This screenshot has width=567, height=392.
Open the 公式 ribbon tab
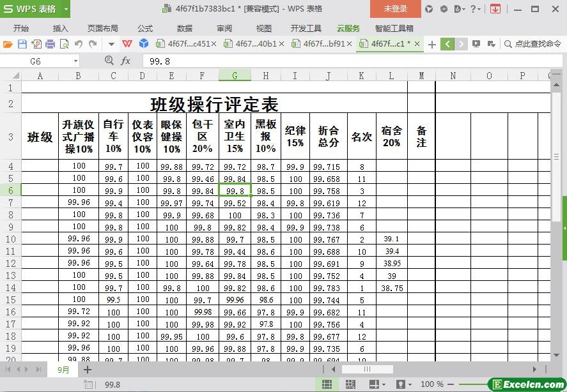[145, 28]
